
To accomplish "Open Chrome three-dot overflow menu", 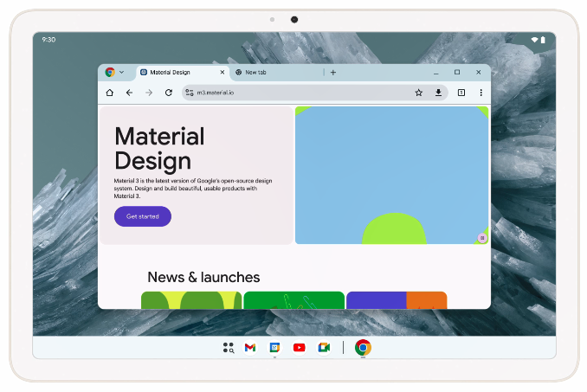I will 481,93.
